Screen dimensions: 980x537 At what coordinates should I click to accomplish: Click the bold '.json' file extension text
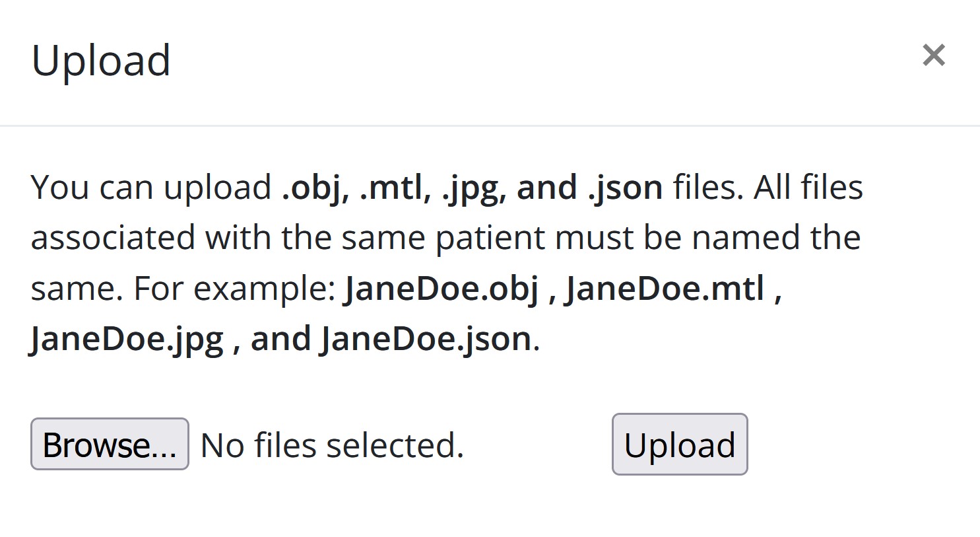coord(625,188)
